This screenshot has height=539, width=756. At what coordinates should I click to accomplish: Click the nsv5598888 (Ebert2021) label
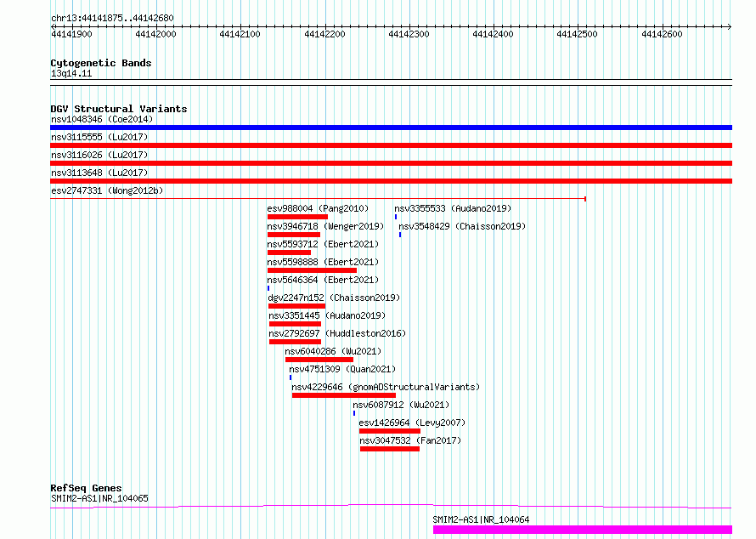pyautogui.click(x=323, y=262)
